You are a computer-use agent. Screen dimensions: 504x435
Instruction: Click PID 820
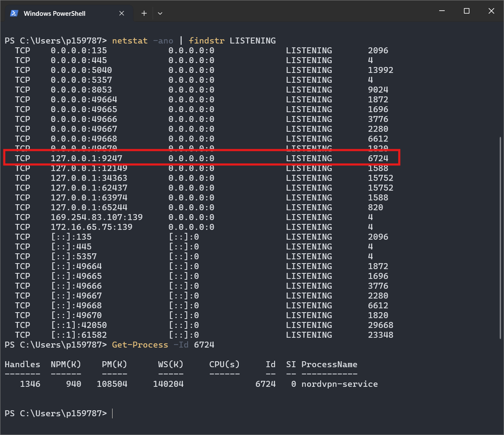pos(375,208)
